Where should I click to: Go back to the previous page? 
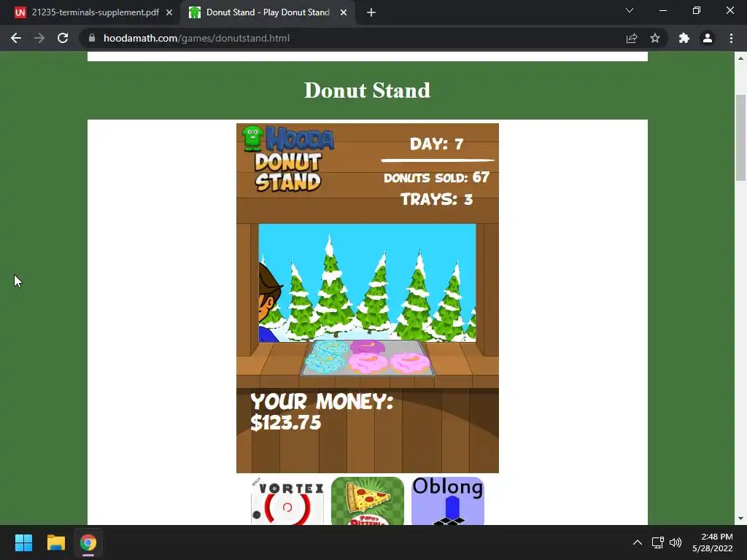point(16,38)
